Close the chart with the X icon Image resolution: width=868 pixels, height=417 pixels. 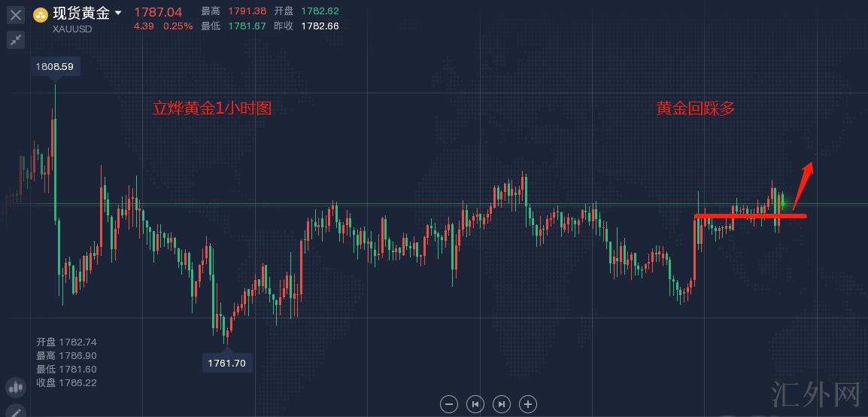pyautogui.click(x=16, y=15)
